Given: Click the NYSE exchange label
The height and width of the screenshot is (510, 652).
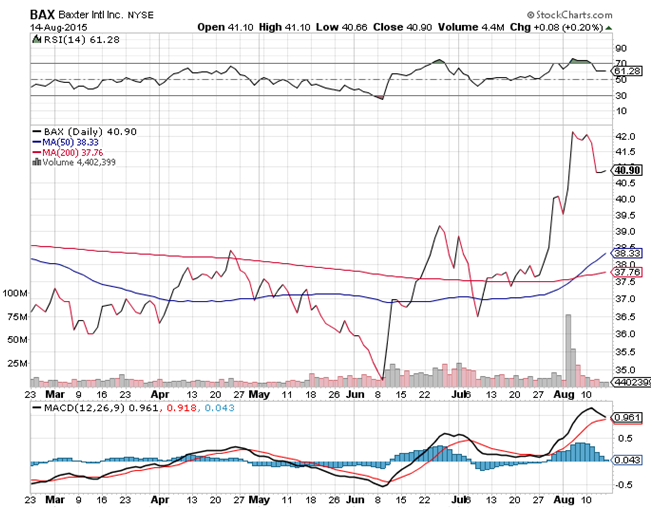Looking at the screenshot, I should pyautogui.click(x=141, y=15).
